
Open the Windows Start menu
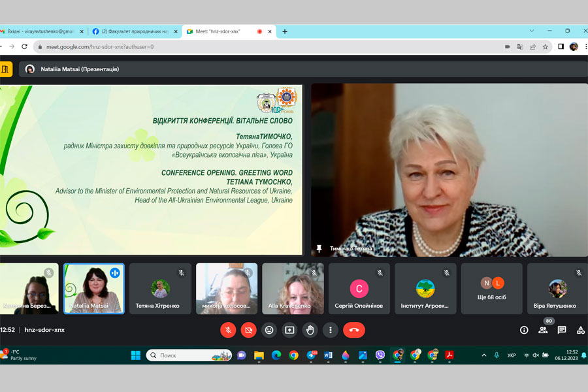(x=136, y=355)
